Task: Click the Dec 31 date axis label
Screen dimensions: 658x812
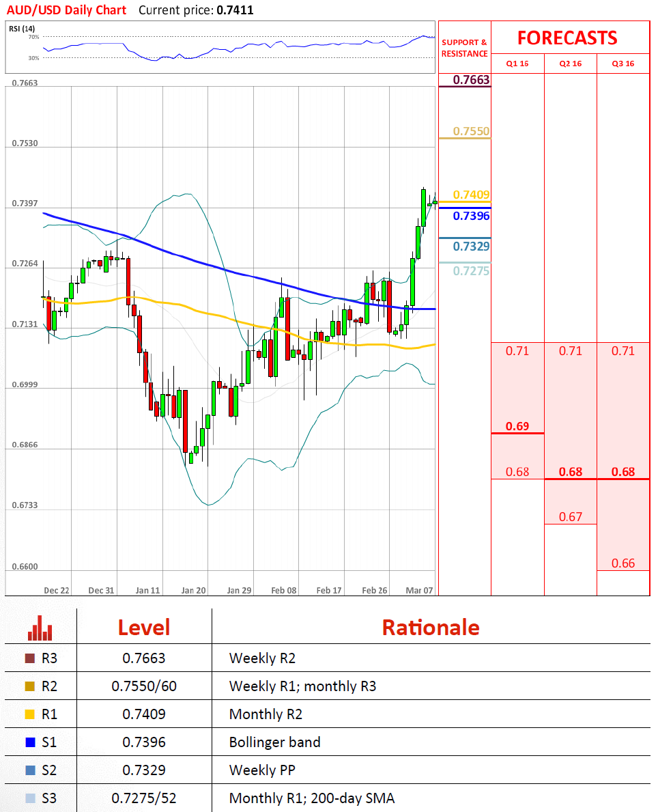Action: click(101, 590)
